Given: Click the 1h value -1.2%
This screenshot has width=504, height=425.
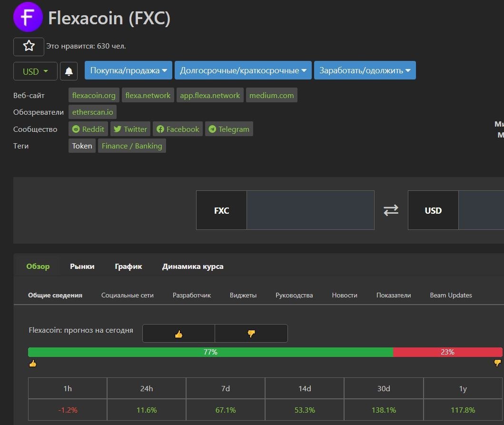Looking at the screenshot, I should (x=68, y=410).
